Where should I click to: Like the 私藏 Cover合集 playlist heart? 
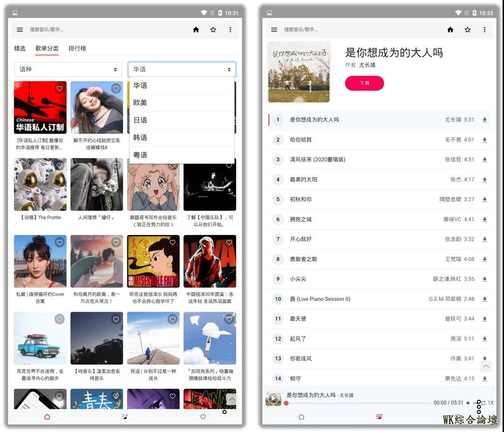(60, 242)
